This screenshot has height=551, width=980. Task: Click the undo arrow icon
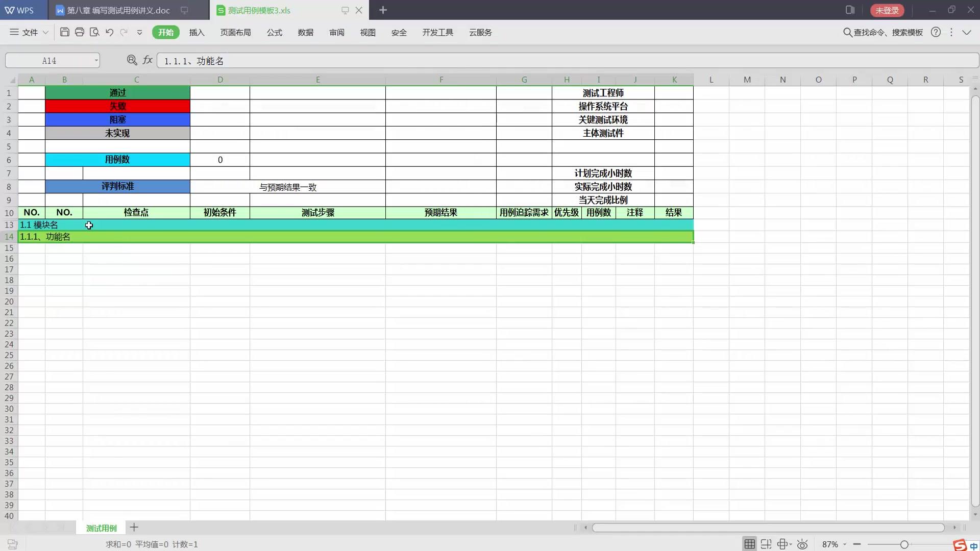pyautogui.click(x=109, y=32)
